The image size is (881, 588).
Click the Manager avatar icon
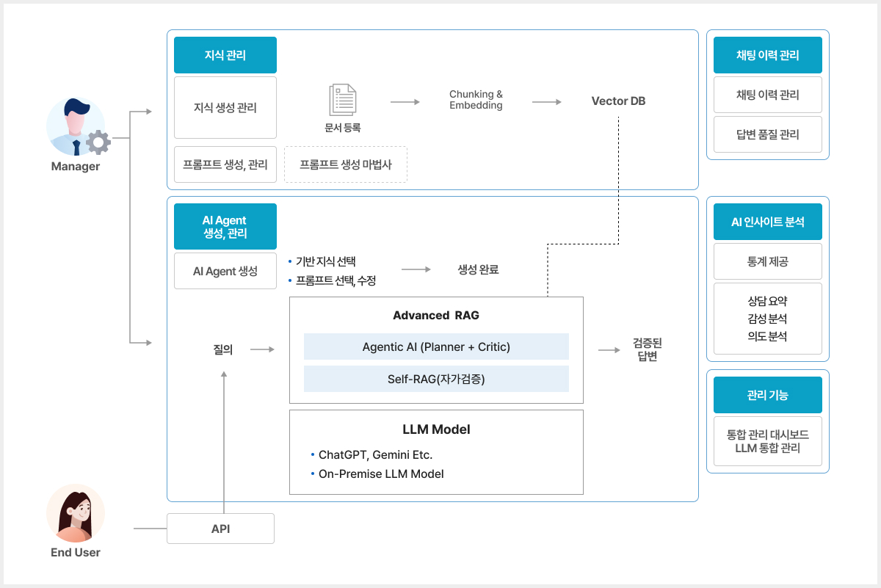pyautogui.click(x=76, y=128)
